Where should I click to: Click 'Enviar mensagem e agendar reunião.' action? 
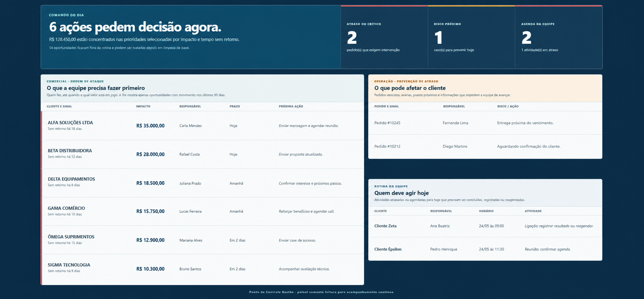(308, 126)
